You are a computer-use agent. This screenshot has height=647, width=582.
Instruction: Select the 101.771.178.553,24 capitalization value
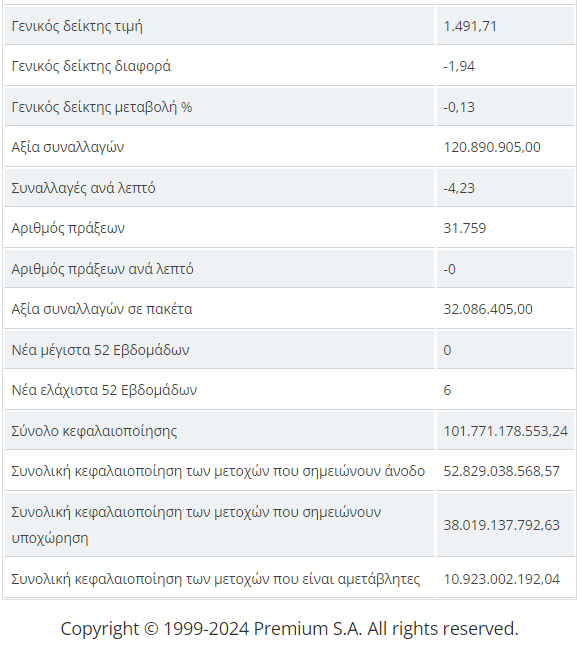(505, 431)
